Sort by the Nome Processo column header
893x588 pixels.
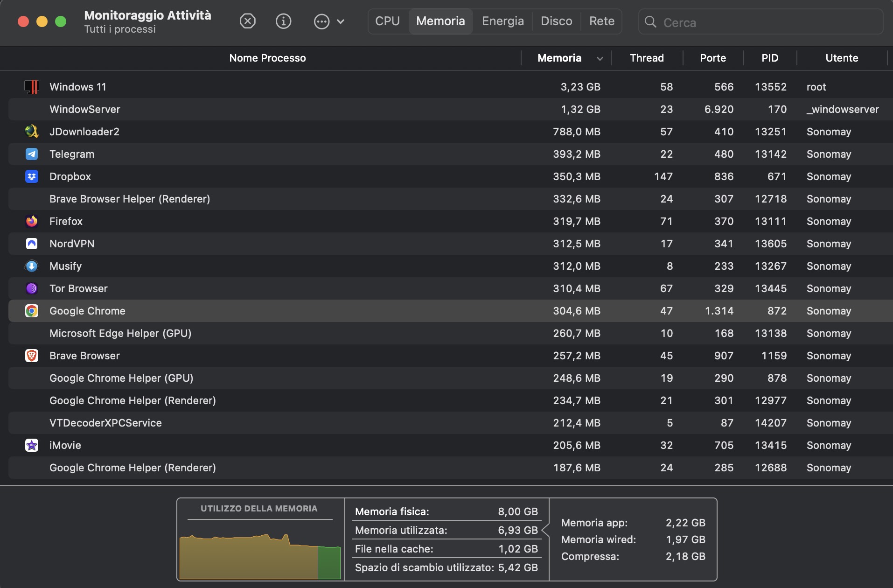click(267, 58)
